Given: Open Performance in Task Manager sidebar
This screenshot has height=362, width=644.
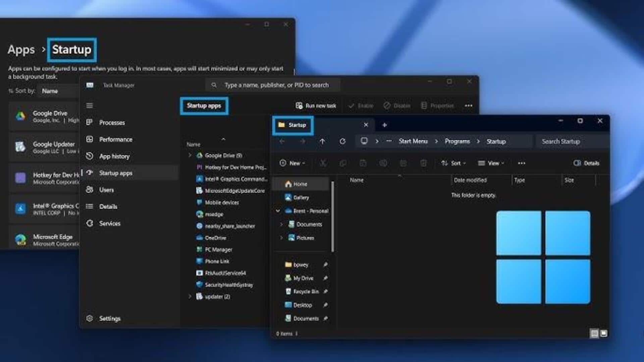Looking at the screenshot, I should (x=115, y=139).
